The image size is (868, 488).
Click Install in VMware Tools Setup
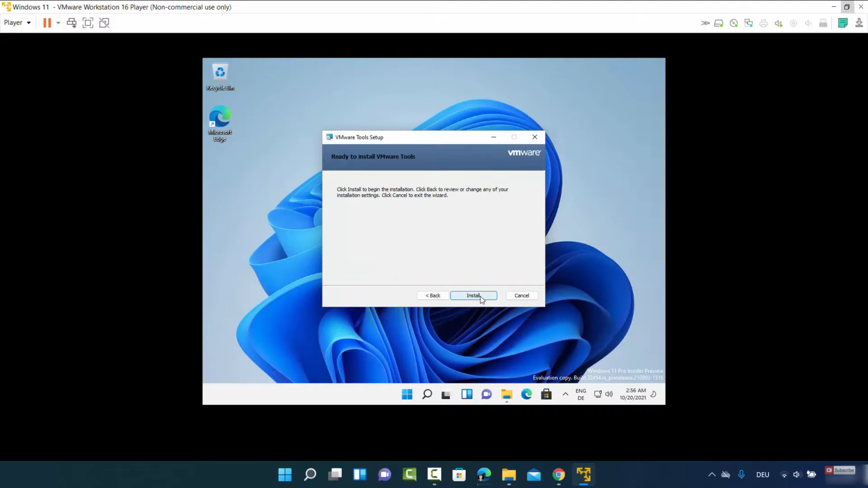(x=473, y=295)
